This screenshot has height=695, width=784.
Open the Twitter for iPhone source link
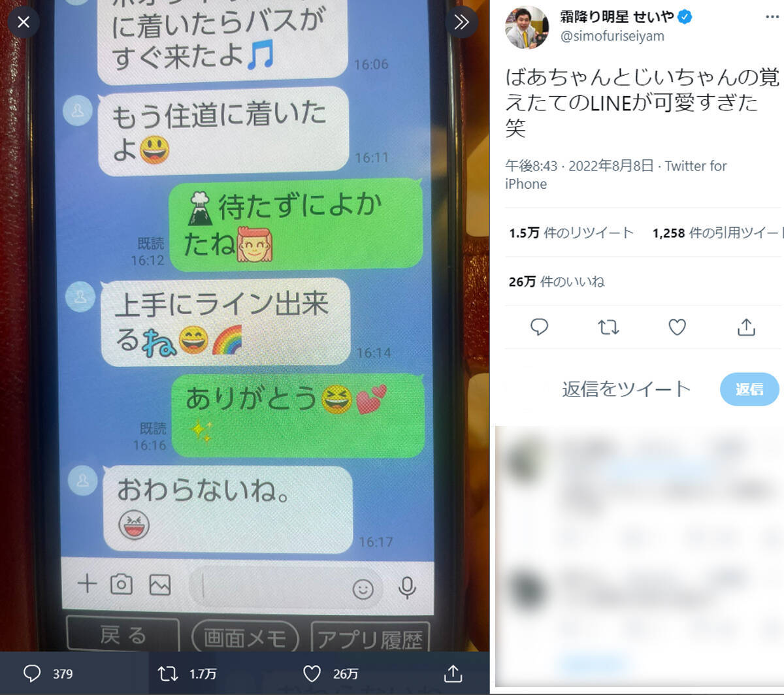[616, 174]
